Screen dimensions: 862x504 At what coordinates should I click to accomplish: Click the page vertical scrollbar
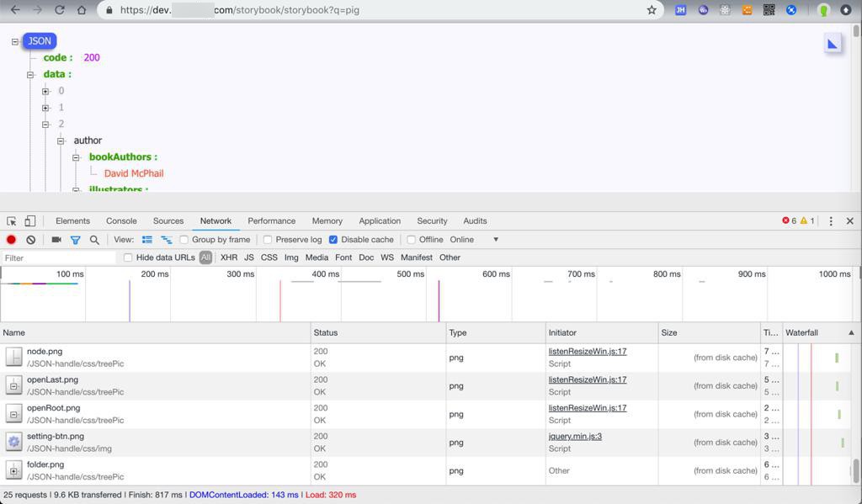tap(856, 30)
